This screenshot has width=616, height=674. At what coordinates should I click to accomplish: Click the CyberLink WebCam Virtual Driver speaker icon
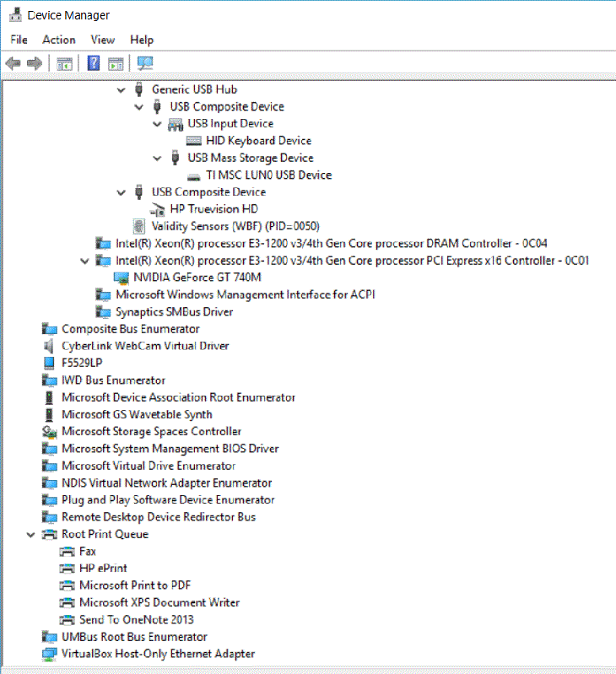pos(49,346)
